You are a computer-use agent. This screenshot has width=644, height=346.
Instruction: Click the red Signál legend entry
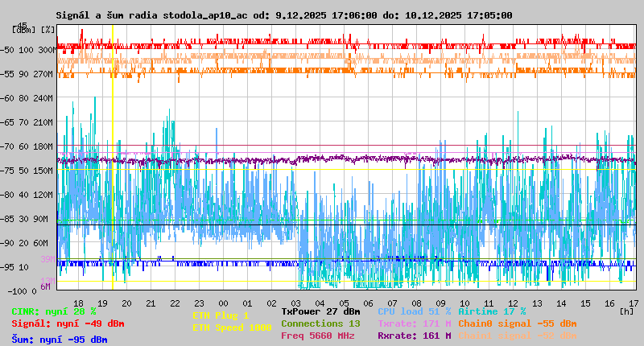coord(67,323)
